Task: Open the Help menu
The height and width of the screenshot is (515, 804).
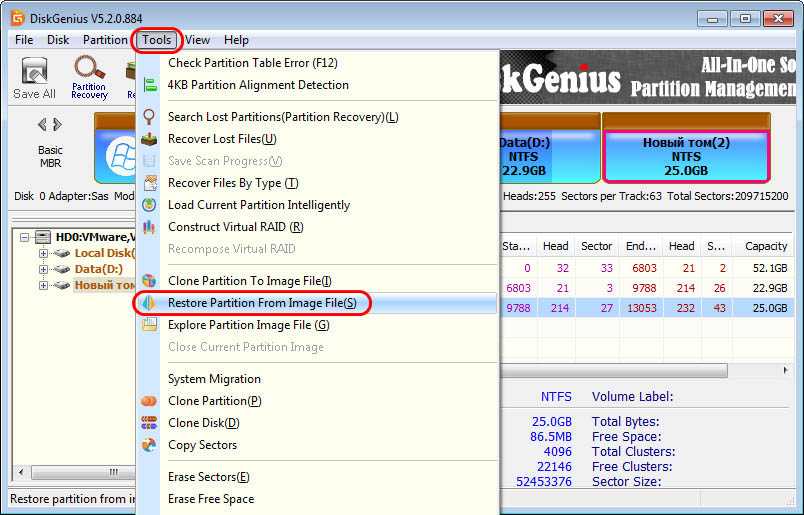Action: pos(236,40)
